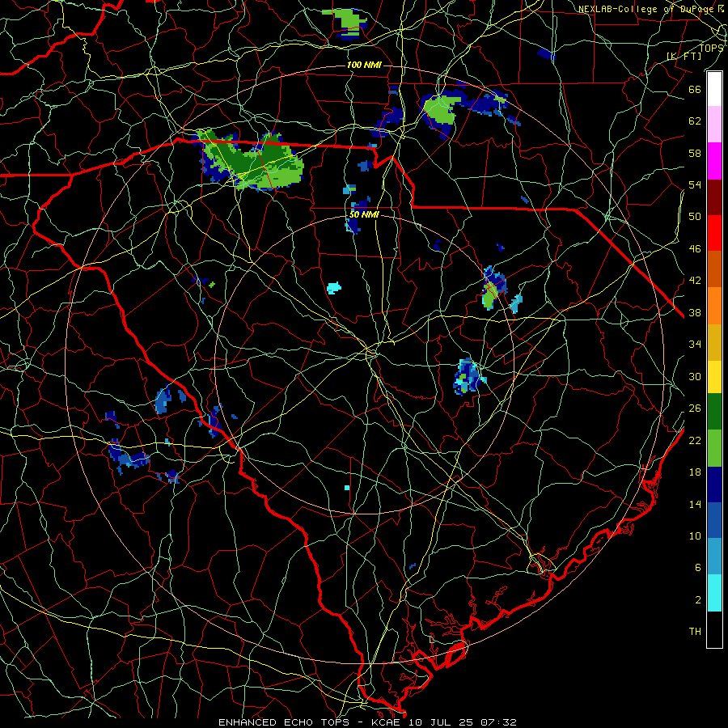Click the '[K FT]' units label

tap(684, 56)
